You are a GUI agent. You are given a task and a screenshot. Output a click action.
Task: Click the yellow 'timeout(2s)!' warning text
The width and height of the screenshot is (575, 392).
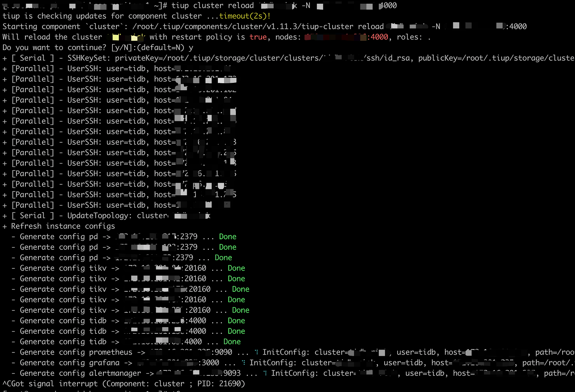pos(245,16)
